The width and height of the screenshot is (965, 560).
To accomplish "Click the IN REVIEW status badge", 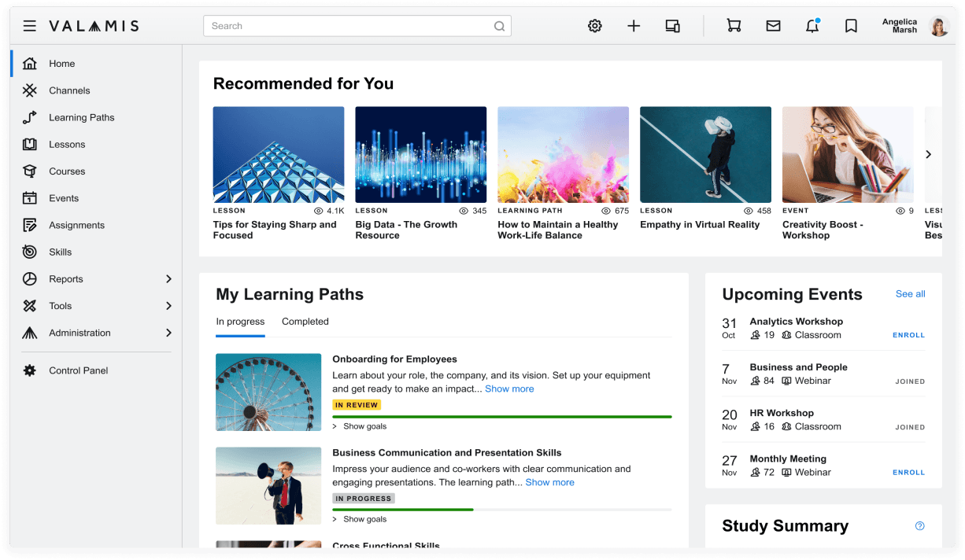I will pyautogui.click(x=357, y=405).
